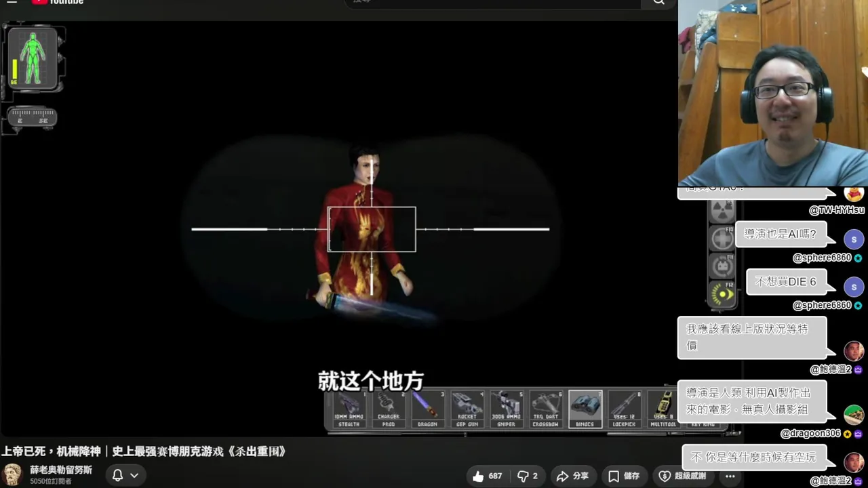
Task: Open sphere6860's avatar beside 不想買DIE 6
Action: (854, 287)
